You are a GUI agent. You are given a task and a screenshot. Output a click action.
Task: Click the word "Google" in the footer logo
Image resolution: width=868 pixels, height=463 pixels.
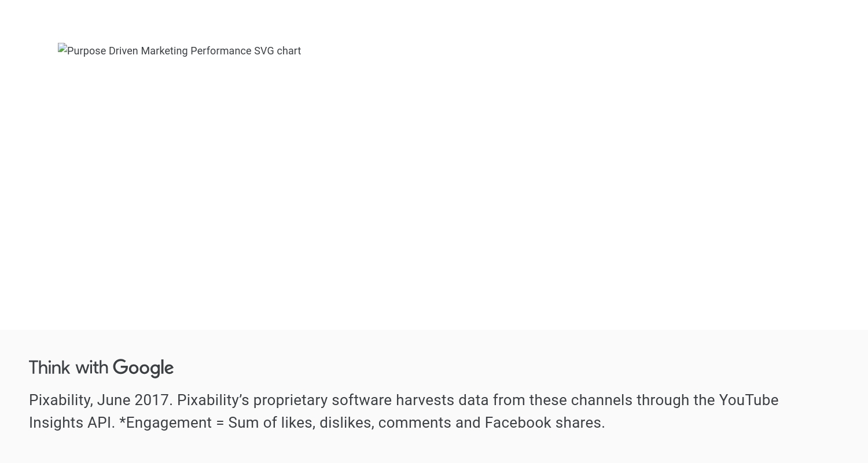[143, 368]
